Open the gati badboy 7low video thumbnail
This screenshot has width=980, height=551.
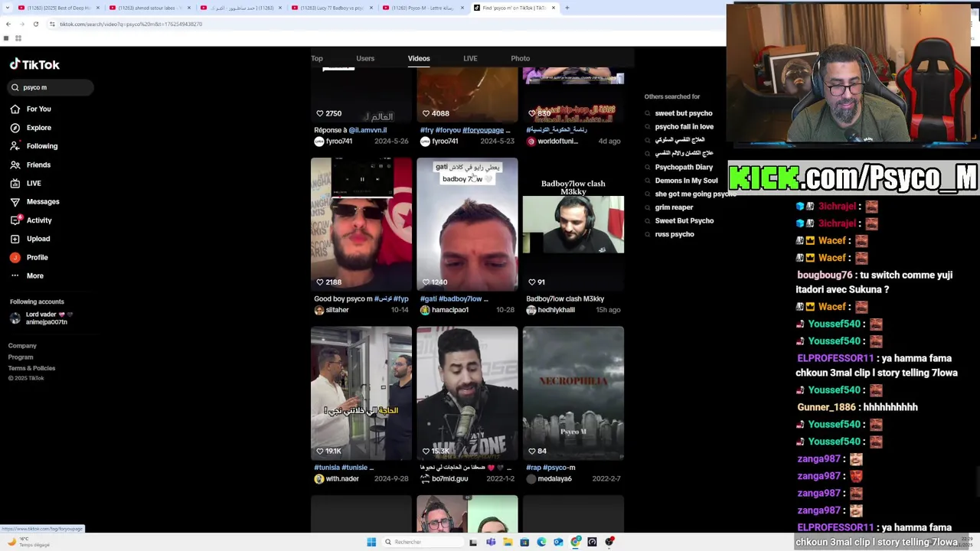(x=467, y=224)
